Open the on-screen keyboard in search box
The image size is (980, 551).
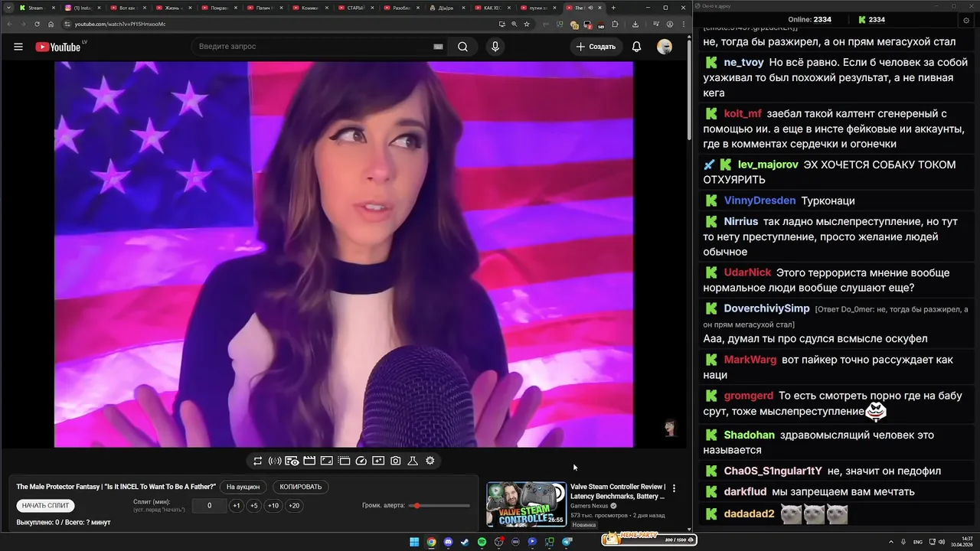pyautogui.click(x=438, y=47)
